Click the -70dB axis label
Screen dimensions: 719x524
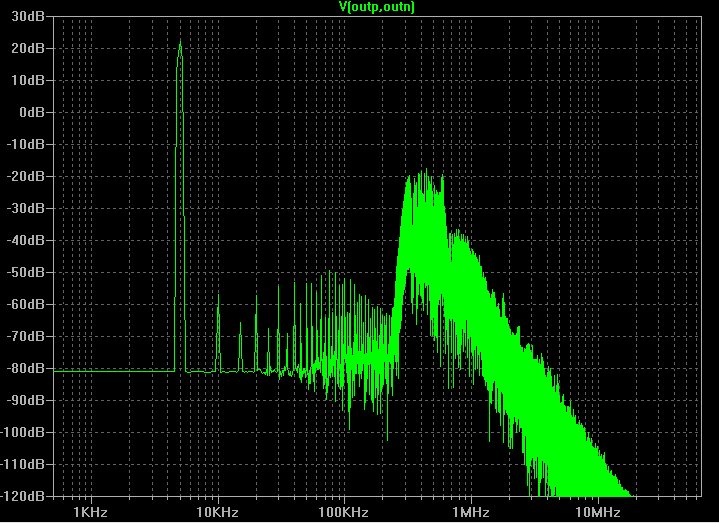pyautogui.click(x=25, y=336)
